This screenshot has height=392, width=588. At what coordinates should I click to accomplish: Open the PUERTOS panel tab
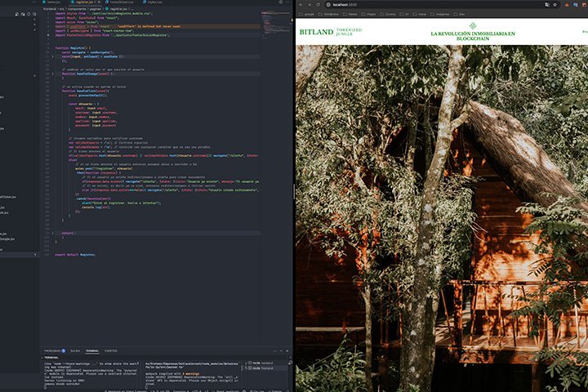[110, 350]
